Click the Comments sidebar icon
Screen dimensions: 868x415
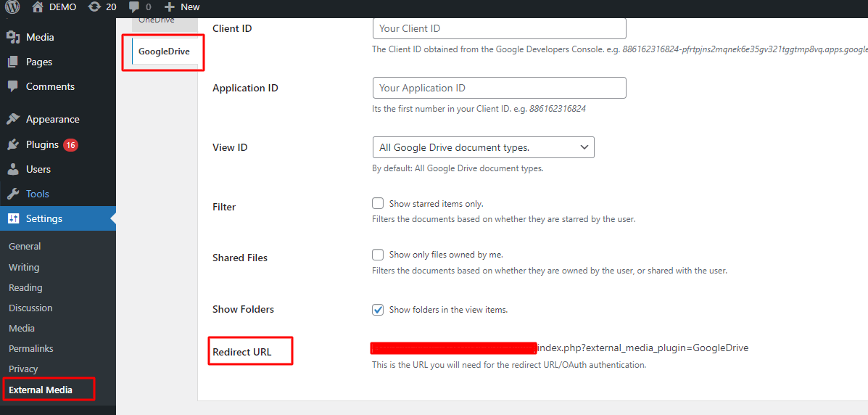tap(13, 86)
